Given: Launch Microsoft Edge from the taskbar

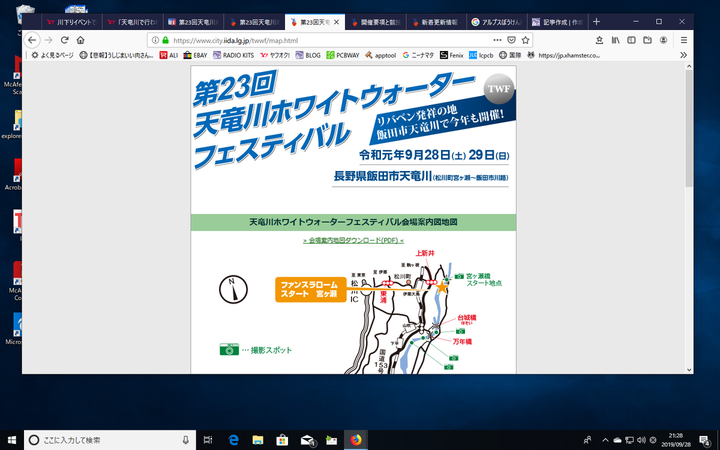Looking at the screenshot, I should pyautogui.click(x=232, y=439).
